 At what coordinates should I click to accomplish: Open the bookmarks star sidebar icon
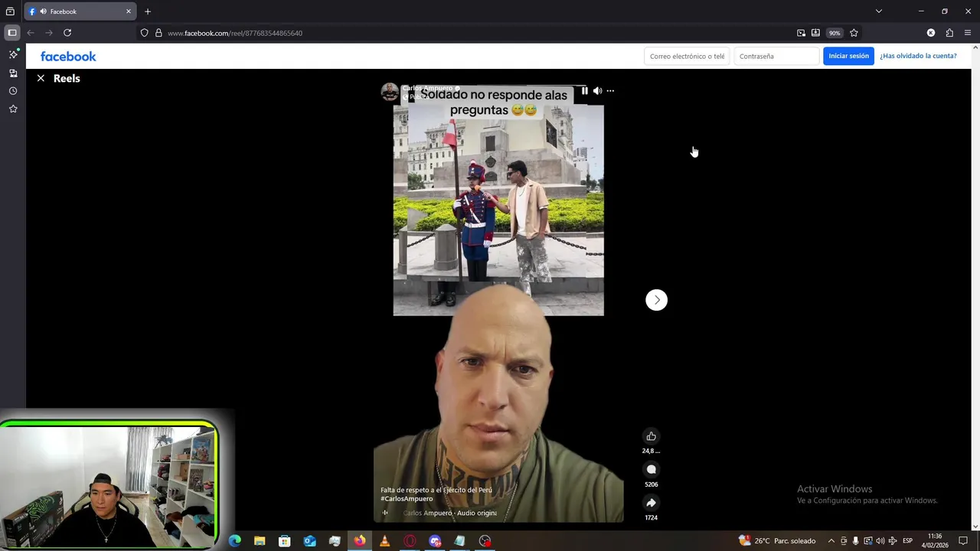coord(13,109)
